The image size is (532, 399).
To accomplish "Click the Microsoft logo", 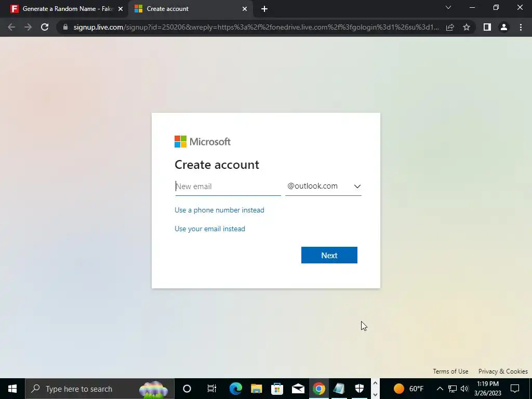I will [x=203, y=141].
